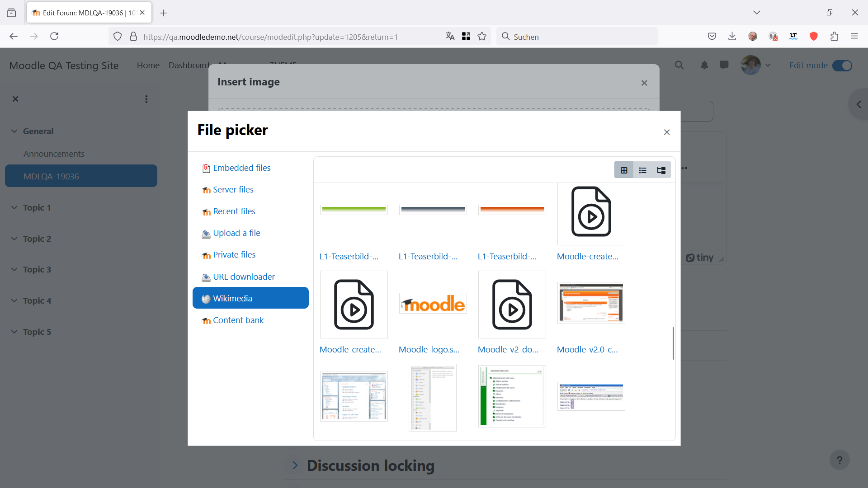
Task: Select Moodle-logo.s... image thumbnail
Action: coord(433,304)
